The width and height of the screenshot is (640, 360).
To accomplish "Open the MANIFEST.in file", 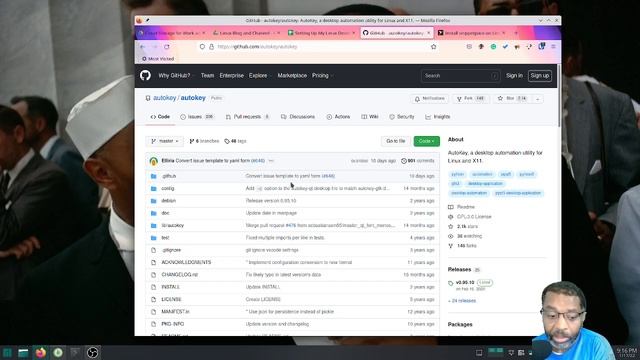I will pyautogui.click(x=176, y=311).
